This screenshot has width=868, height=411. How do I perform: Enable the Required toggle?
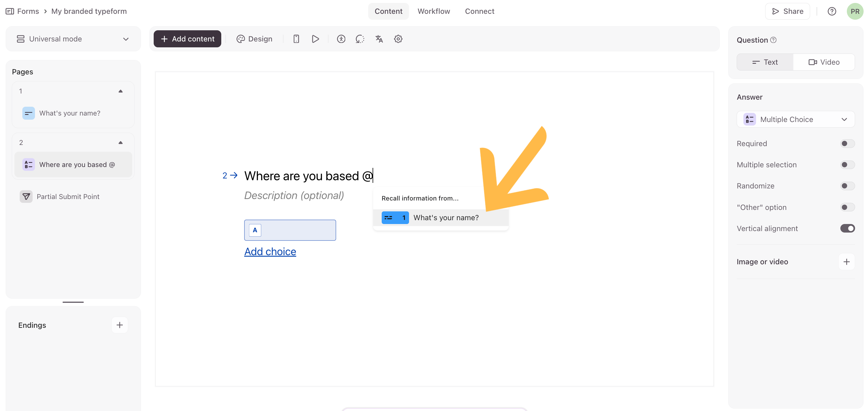point(847,144)
